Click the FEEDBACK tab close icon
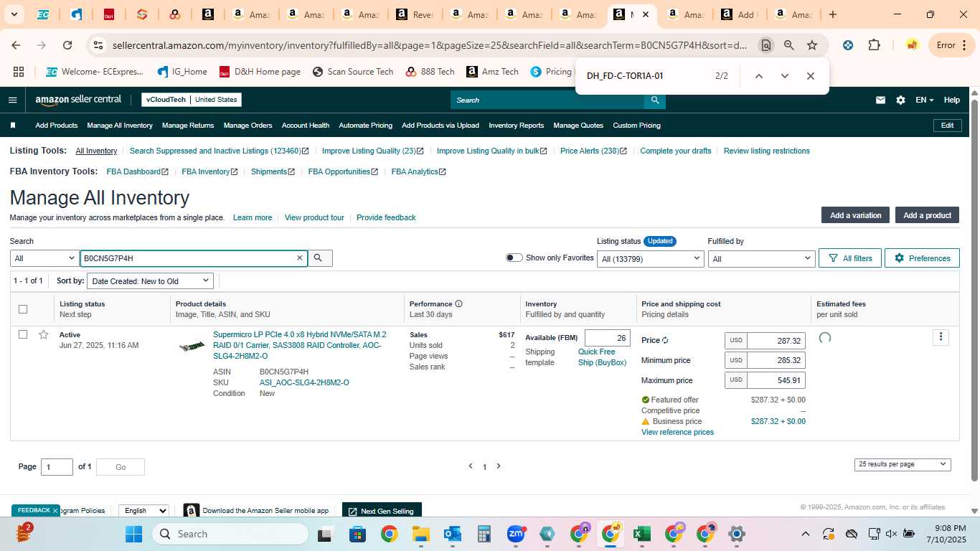The width and height of the screenshot is (980, 551). [x=55, y=511]
